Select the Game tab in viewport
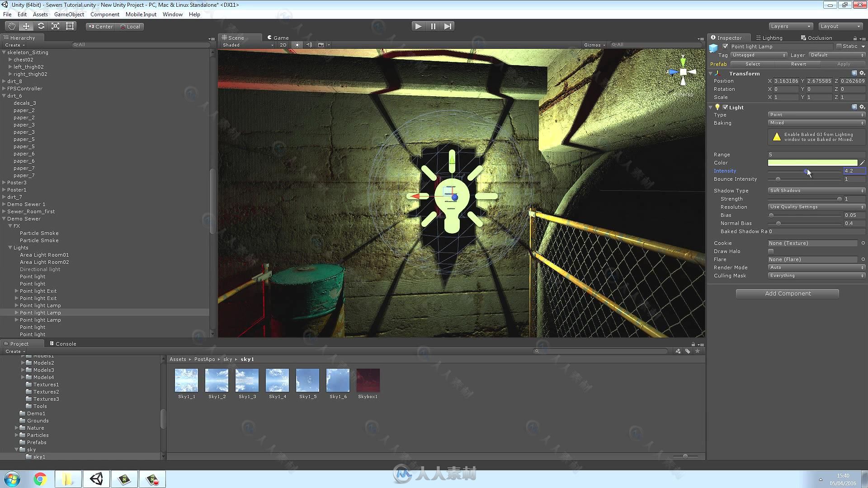Screen dimensions: 868x488 281,38
